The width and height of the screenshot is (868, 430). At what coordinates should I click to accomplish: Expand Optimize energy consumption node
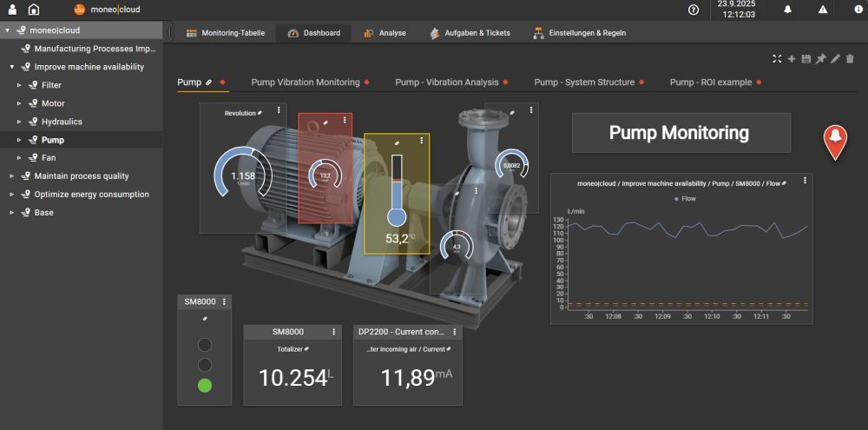pos(12,195)
